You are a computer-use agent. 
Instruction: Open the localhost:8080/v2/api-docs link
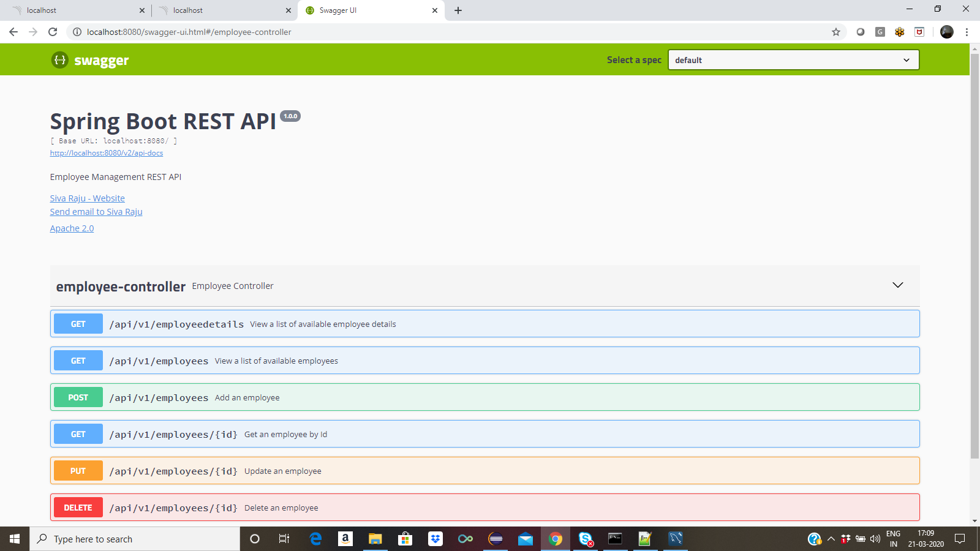tap(106, 152)
